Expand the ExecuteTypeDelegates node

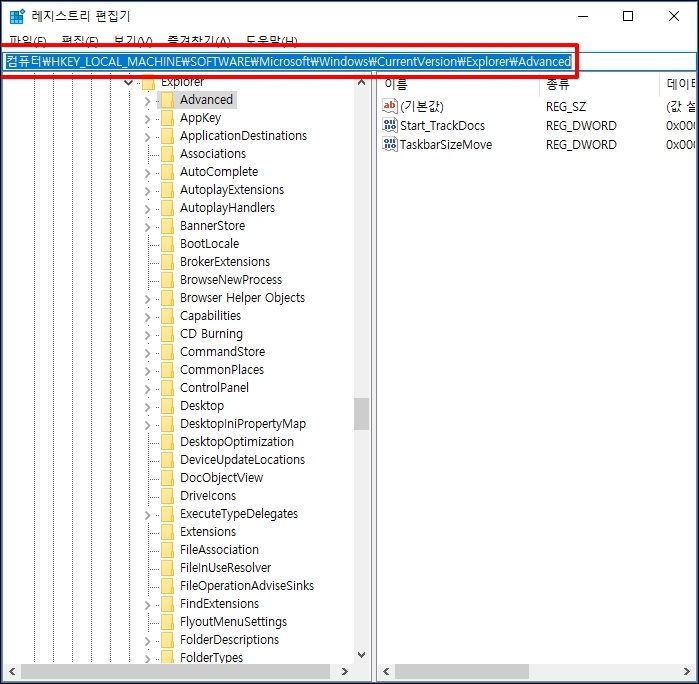[148, 515]
